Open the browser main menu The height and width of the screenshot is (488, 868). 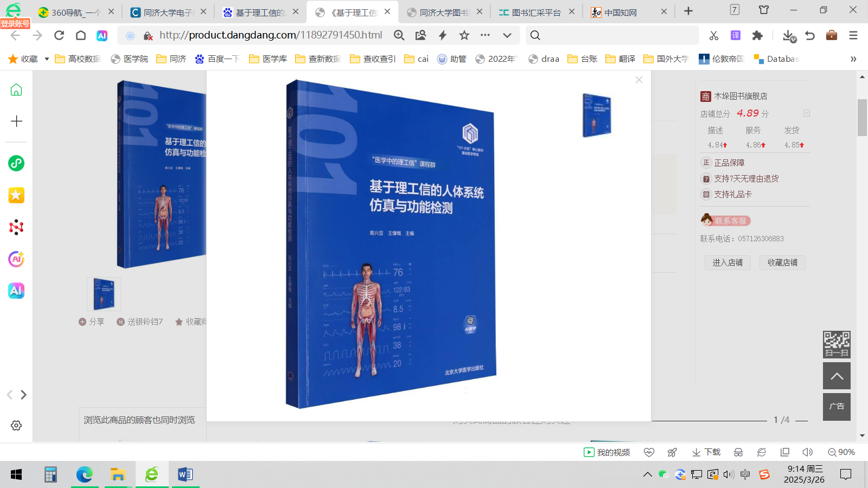853,35
